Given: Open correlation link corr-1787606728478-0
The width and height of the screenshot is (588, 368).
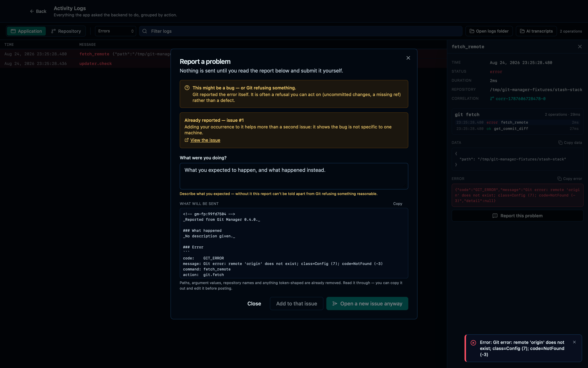Looking at the screenshot, I should tap(520, 99).
